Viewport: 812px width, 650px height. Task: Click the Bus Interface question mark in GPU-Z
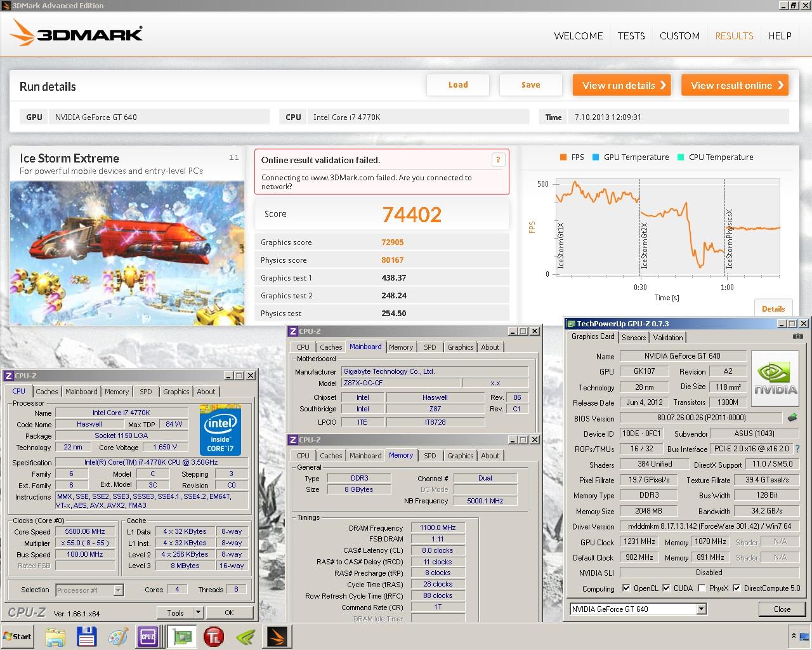click(797, 449)
